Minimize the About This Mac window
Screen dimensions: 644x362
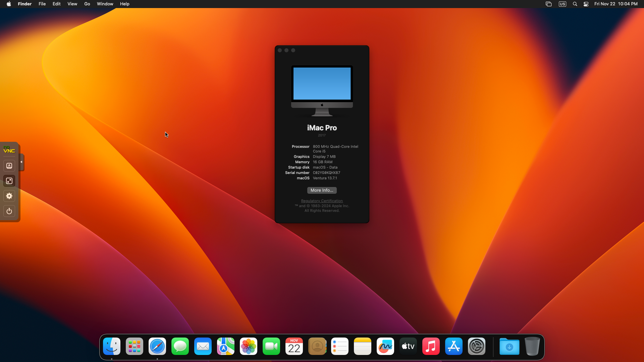pos(286,50)
